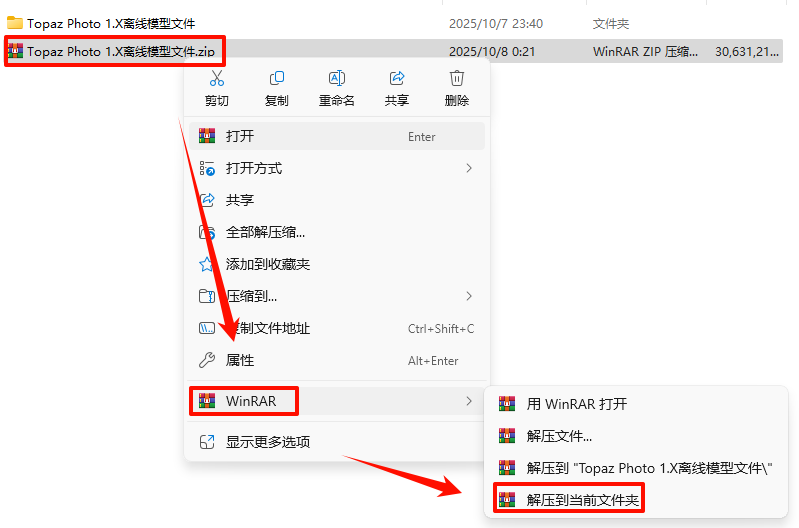Screen dimensions: 799x528
Task: Click 复制文件地址 menu entry
Action: [337, 328]
